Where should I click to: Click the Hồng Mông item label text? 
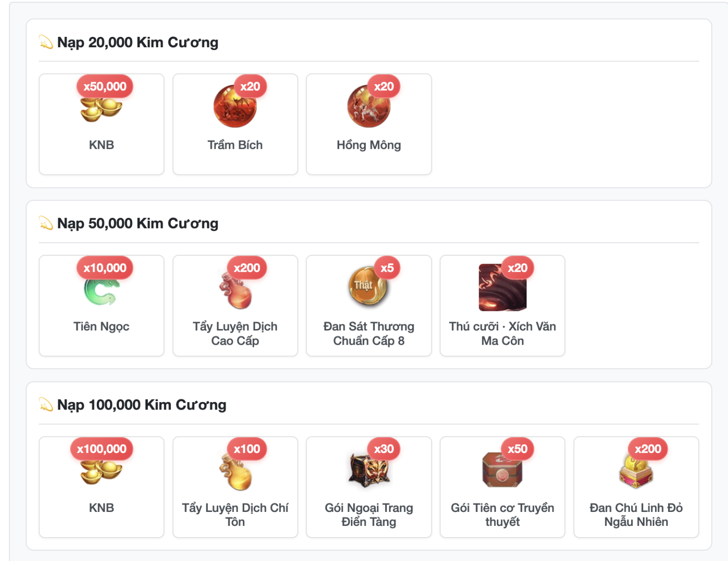click(369, 145)
